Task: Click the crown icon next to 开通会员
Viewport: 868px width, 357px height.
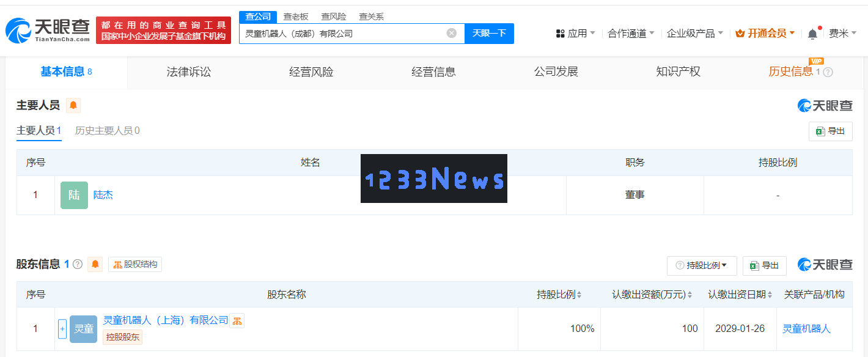Action: click(x=740, y=34)
